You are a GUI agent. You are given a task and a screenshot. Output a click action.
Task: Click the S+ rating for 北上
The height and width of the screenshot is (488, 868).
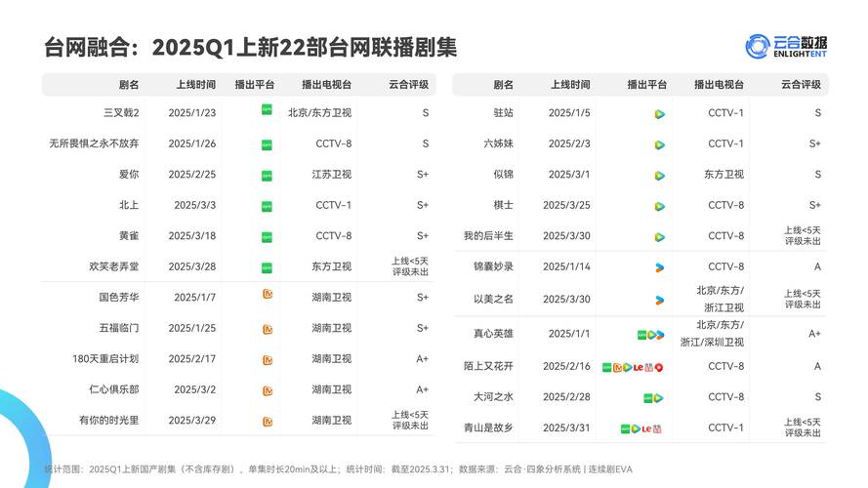point(423,205)
